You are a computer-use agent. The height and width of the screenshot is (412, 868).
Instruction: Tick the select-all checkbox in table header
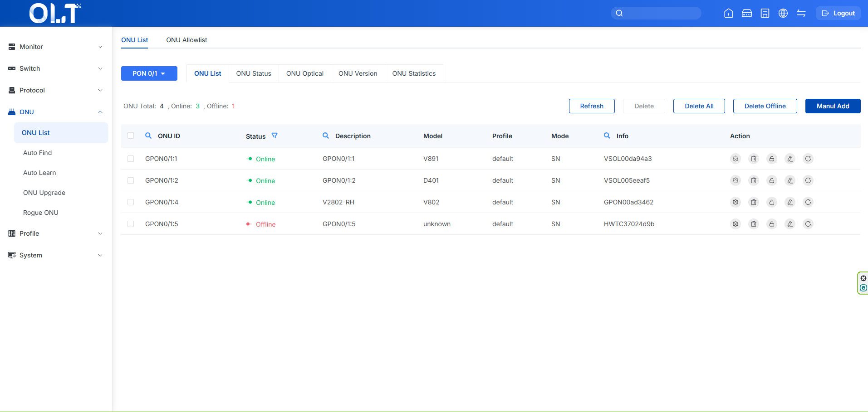131,136
